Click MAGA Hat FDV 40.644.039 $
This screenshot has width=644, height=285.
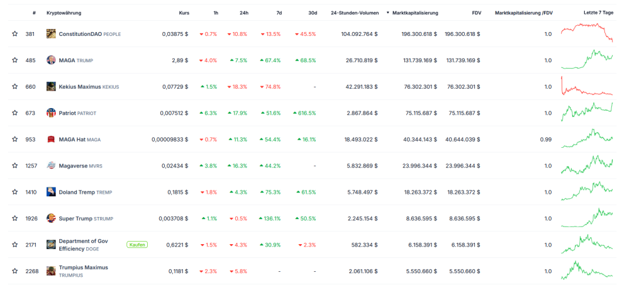[462, 139]
